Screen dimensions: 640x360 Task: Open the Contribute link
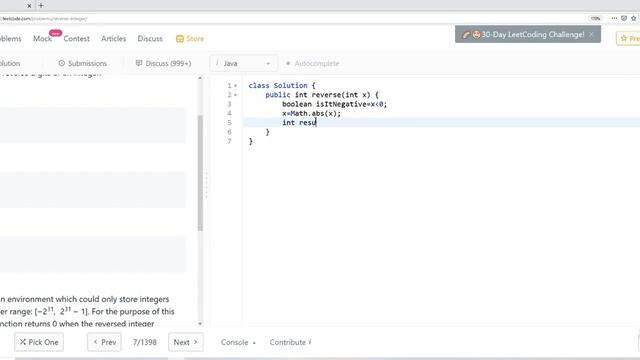(290, 342)
